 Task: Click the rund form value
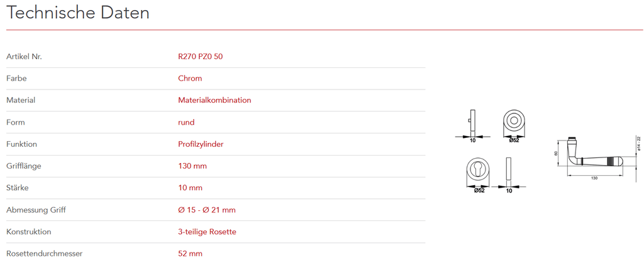186,122
